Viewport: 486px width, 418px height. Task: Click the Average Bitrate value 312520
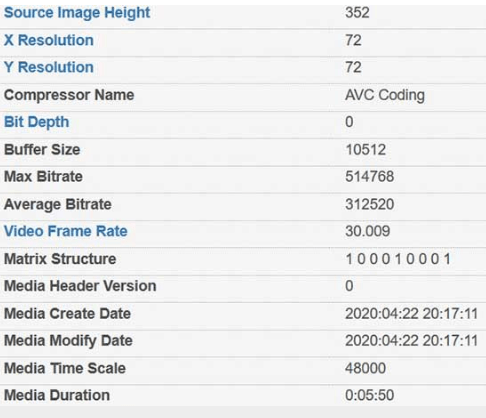tap(370, 204)
